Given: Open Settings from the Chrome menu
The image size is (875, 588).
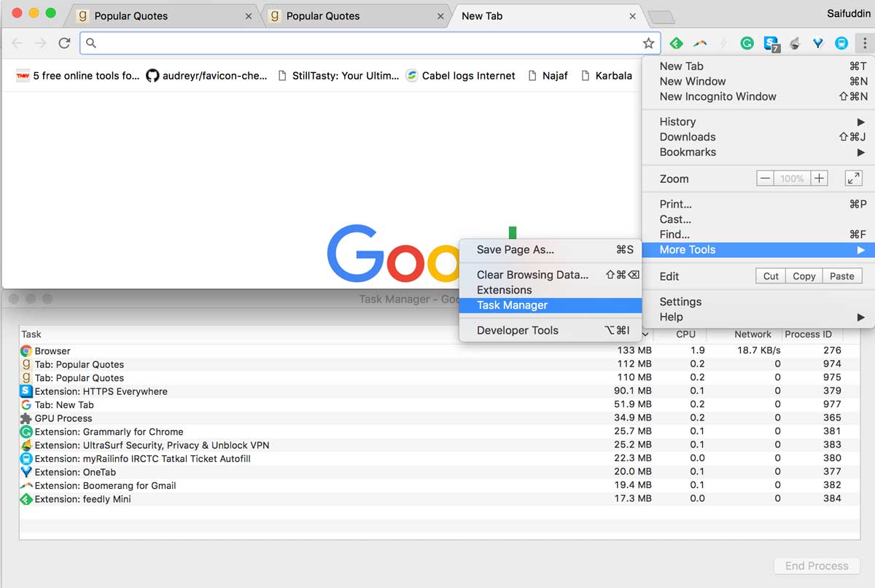Looking at the screenshot, I should pos(758,302).
